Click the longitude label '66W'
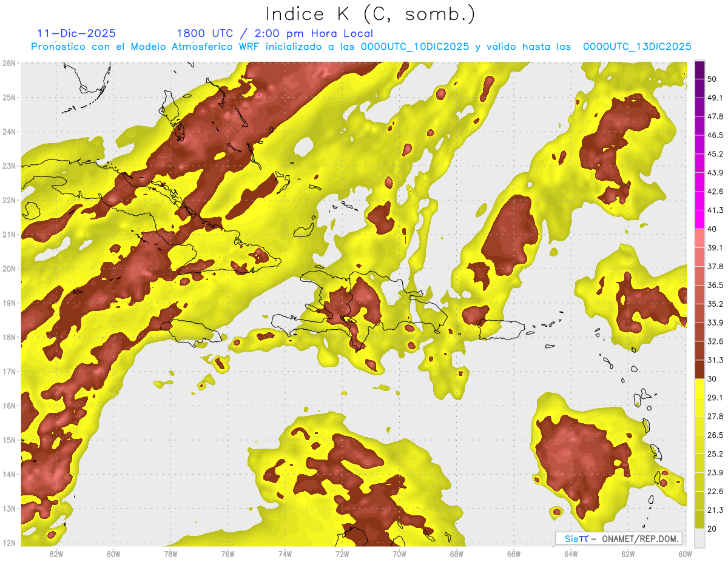 coord(514,554)
